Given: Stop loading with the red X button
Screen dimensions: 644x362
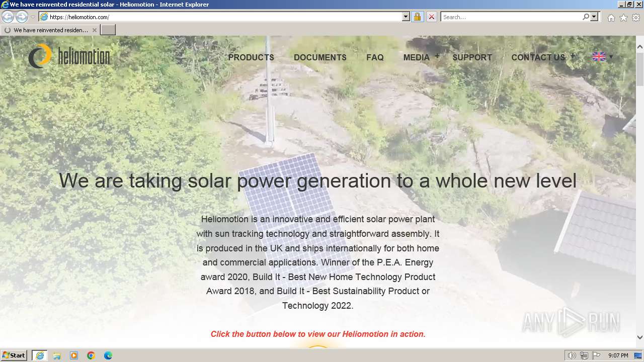Looking at the screenshot, I should tap(431, 17).
